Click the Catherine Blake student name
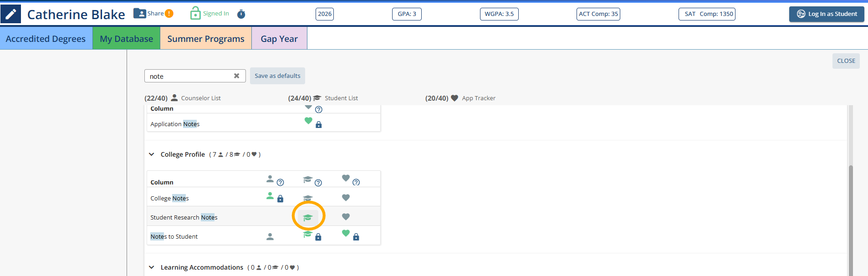The width and height of the screenshot is (868, 276). coord(76,15)
